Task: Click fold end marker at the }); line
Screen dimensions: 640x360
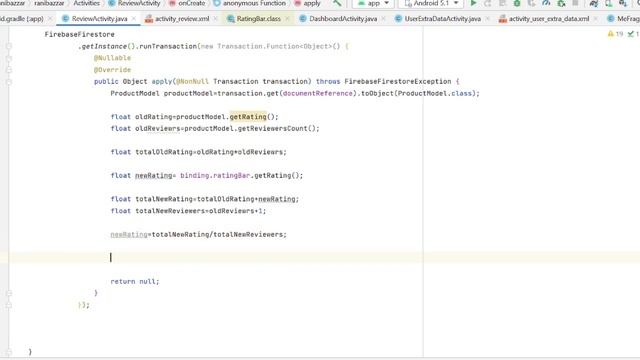Action: [x=9, y=305]
